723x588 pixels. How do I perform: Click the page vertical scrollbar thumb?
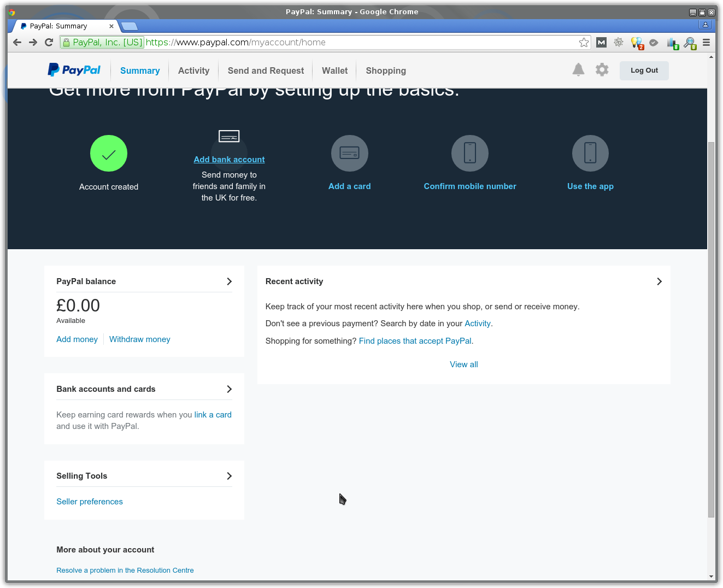(x=711, y=330)
